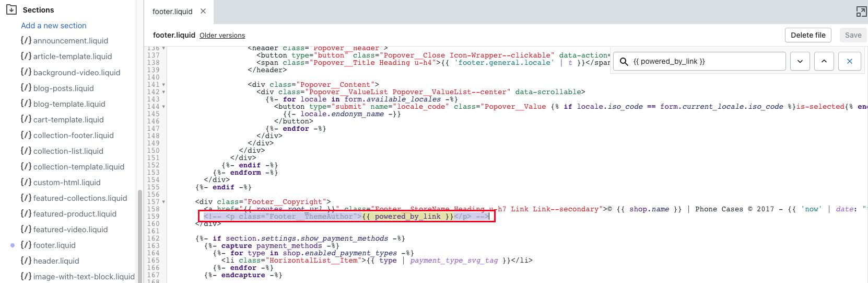868x283 pixels.
Task: Open footer.liquid in sidebar
Action: point(48,245)
